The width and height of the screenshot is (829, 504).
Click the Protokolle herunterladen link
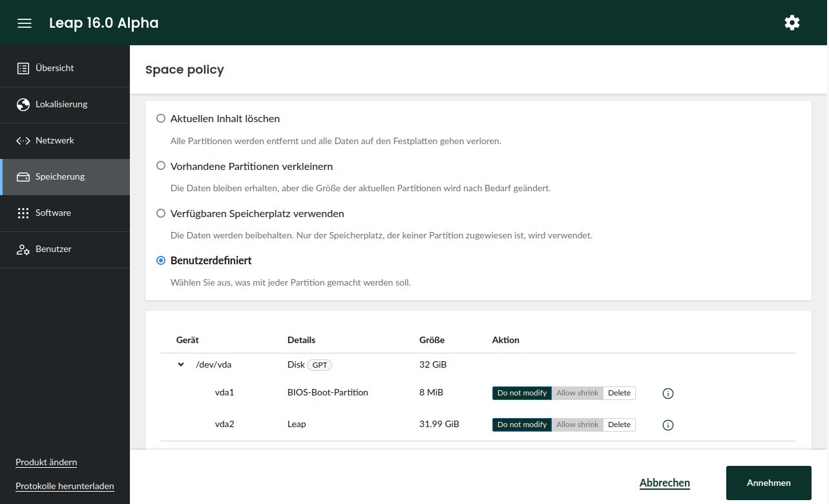65,486
